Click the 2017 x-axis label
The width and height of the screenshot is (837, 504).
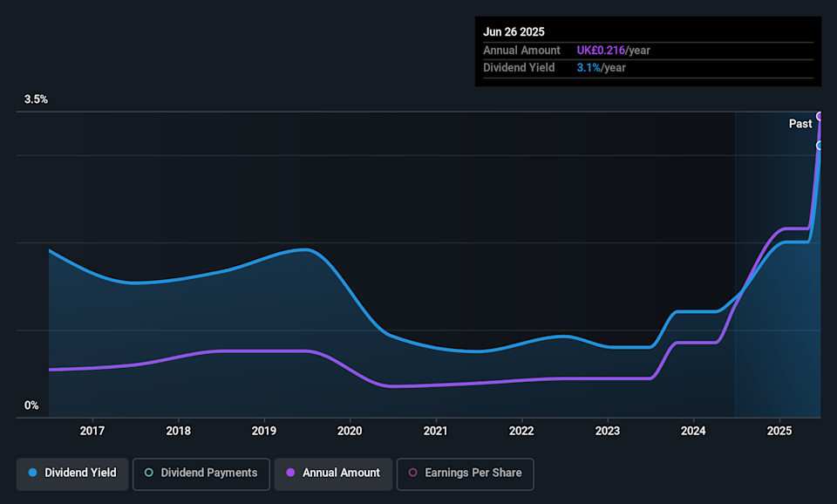(92, 431)
